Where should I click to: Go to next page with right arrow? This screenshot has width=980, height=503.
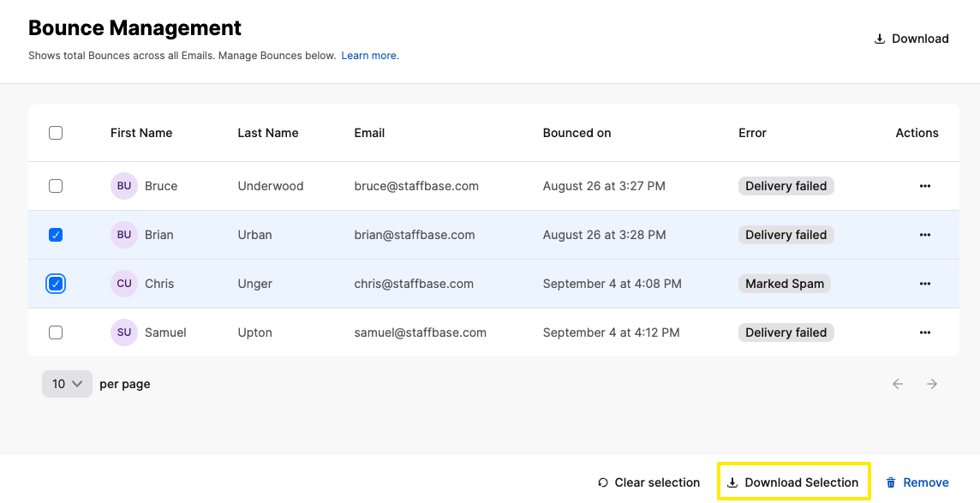[x=932, y=384]
